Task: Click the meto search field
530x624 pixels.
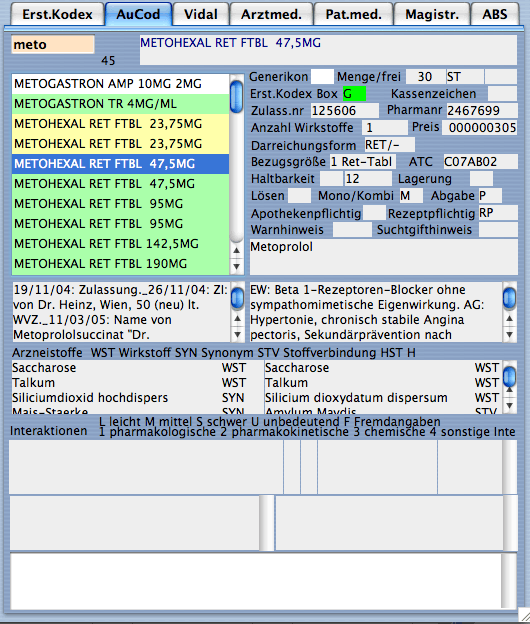Action: [53, 44]
